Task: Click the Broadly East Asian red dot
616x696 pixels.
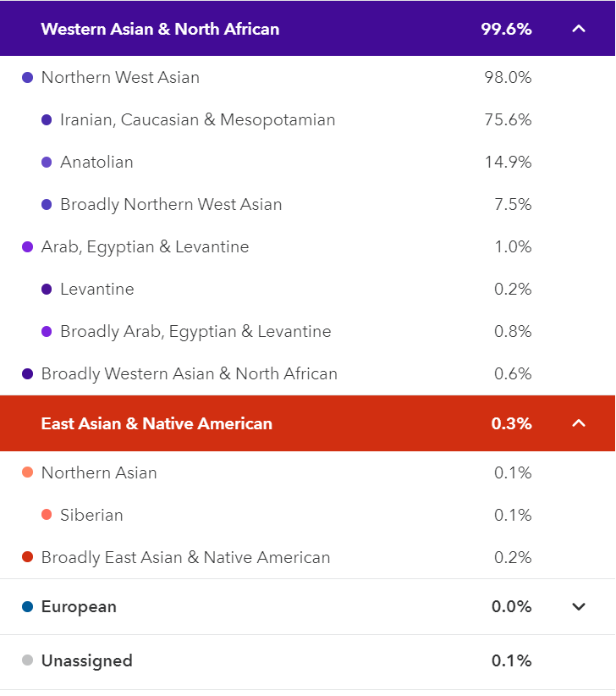Action: pos(27,556)
